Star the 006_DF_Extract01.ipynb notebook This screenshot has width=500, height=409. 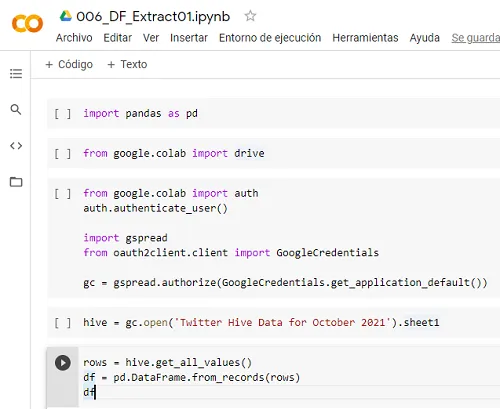click(250, 16)
